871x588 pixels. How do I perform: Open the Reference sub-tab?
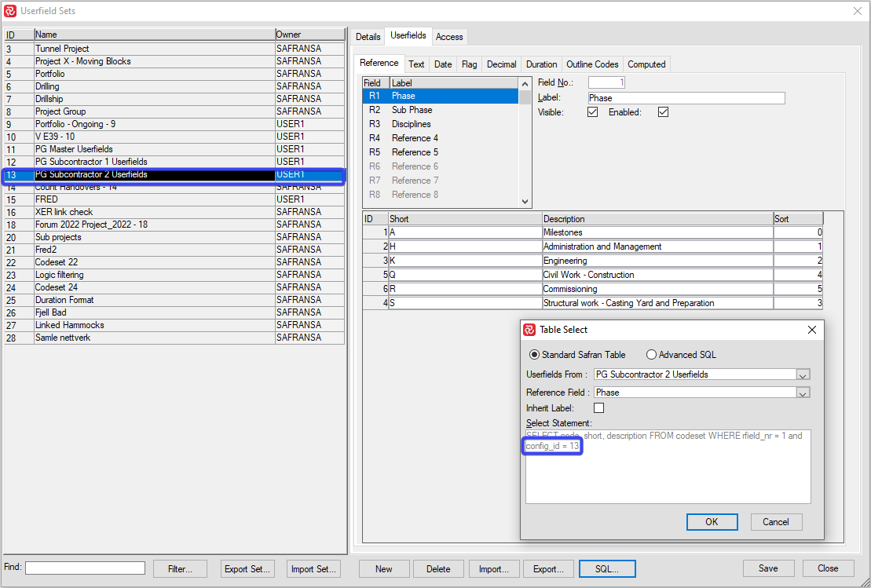pos(379,64)
